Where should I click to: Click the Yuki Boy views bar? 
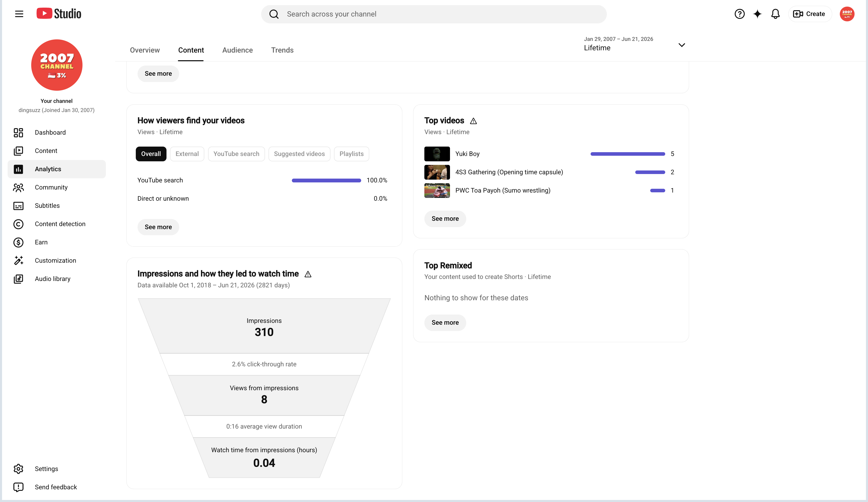coord(628,154)
